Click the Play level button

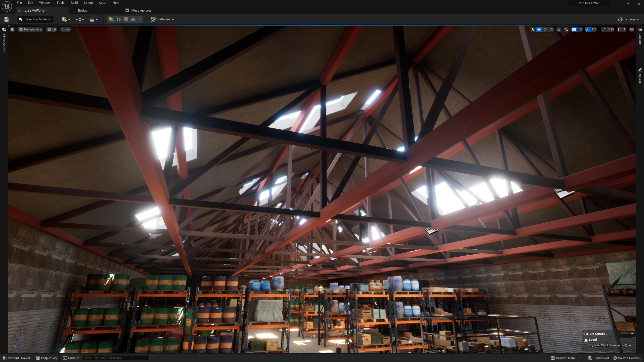click(x=111, y=19)
